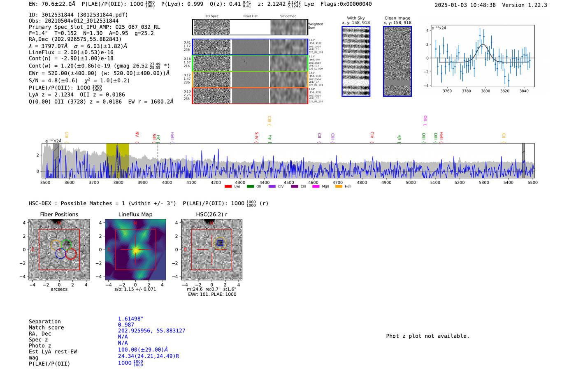
Task: Click the red fiber circle in Fiber Positions
Action: [71, 254]
